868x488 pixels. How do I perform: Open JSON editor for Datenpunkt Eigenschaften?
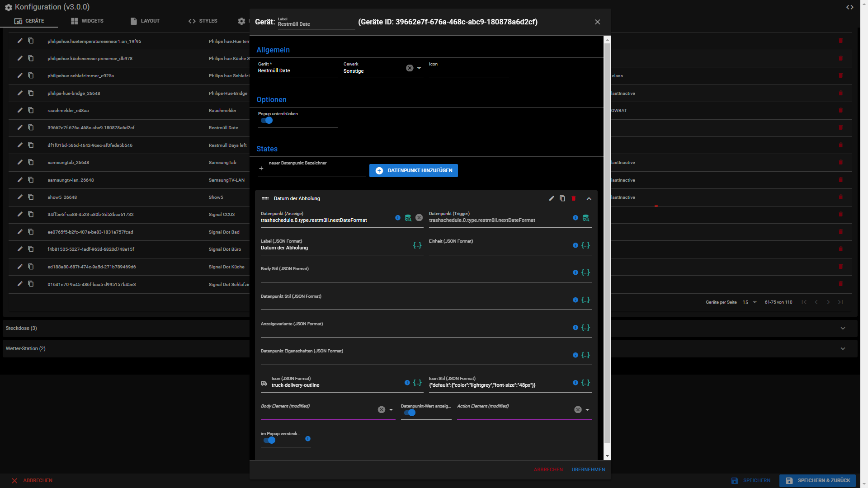pos(586,355)
